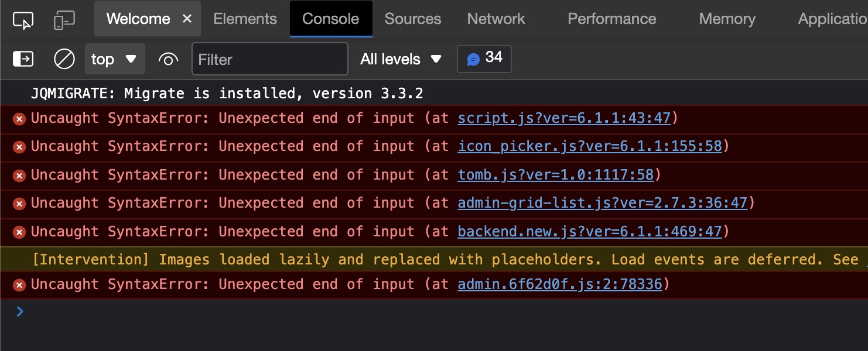
Task: Select the Memory tab
Action: 727,19
